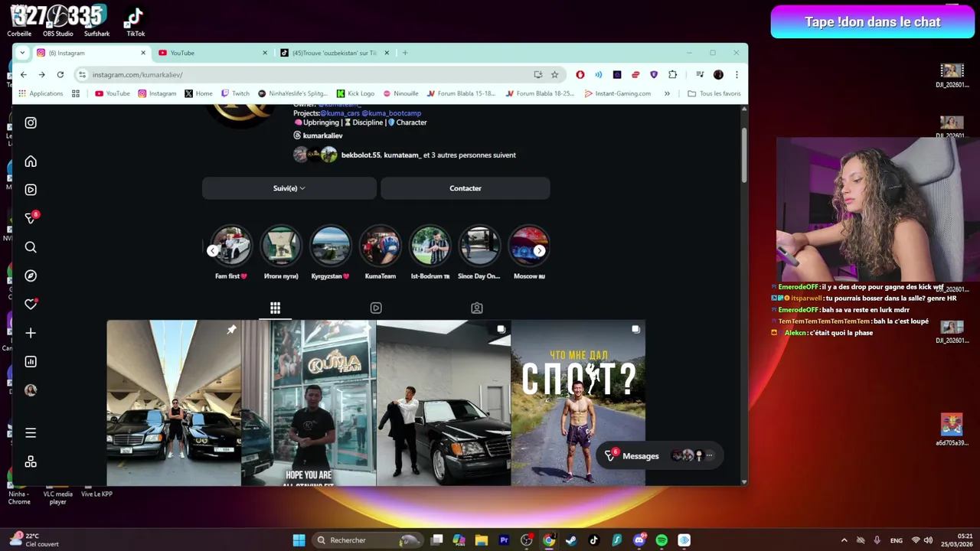Open the Fam first story highlight
The image size is (980, 551).
[x=231, y=246]
